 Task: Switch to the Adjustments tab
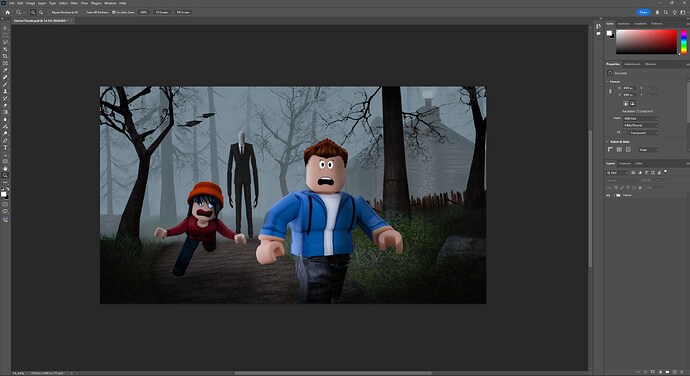point(632,64)
